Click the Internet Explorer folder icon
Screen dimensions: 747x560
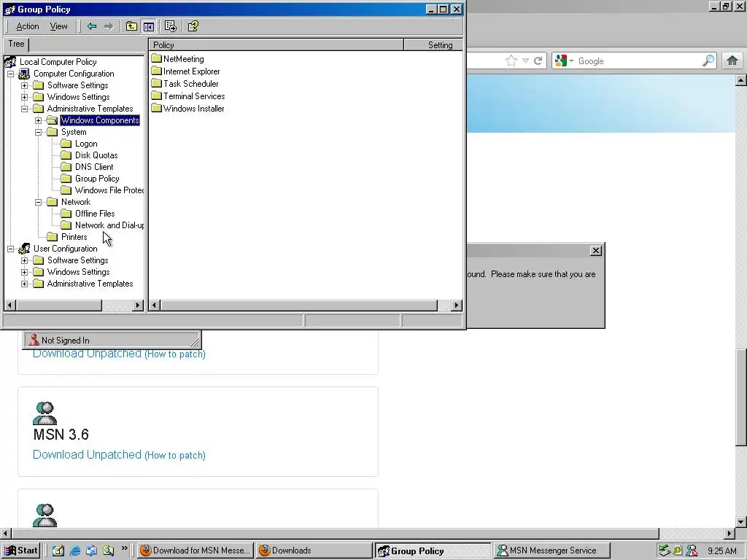(x=157, y=71)
